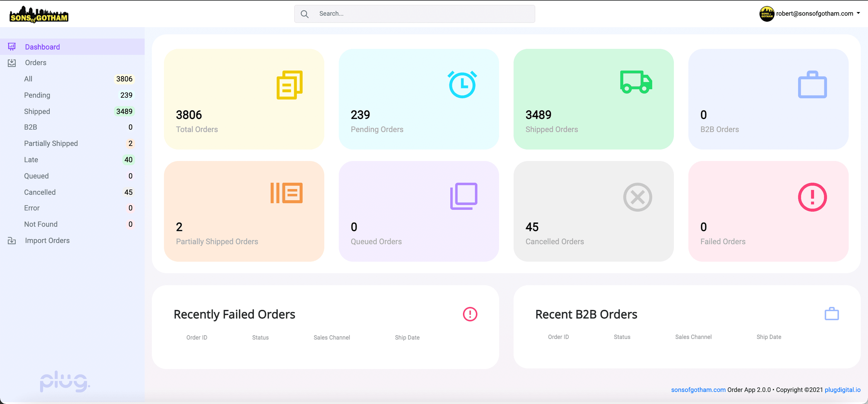Screen dimensions: 868x404
Task: Show Pending orders from sidebar list
Action: 37,95
